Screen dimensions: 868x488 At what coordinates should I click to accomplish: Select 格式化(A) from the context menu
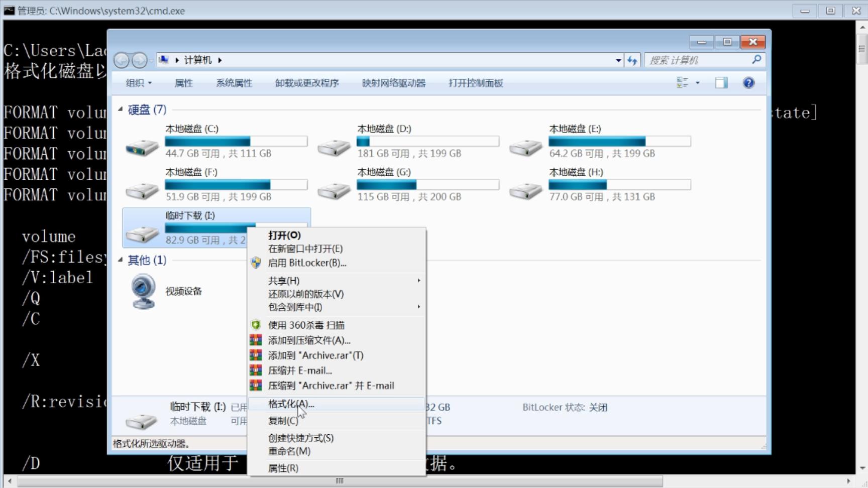point(290,404)
